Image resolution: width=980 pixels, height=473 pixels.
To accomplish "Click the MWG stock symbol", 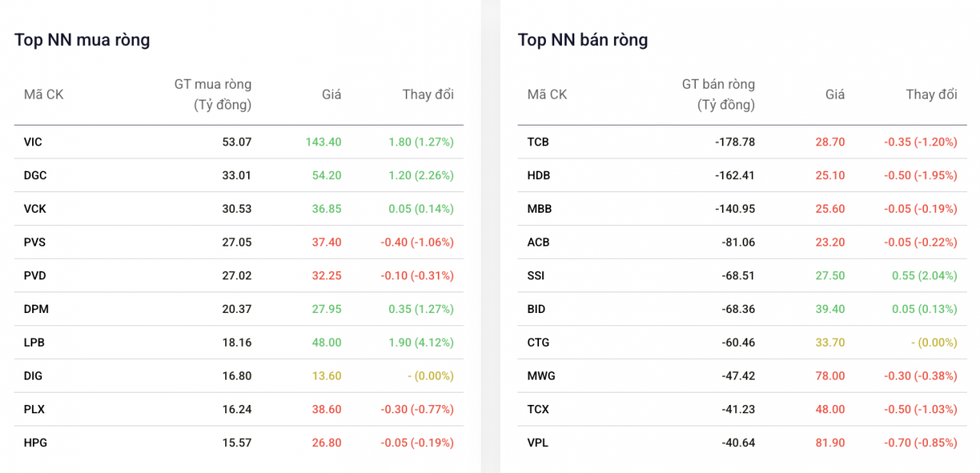I will pyautogui.click(x=541, y=376).
